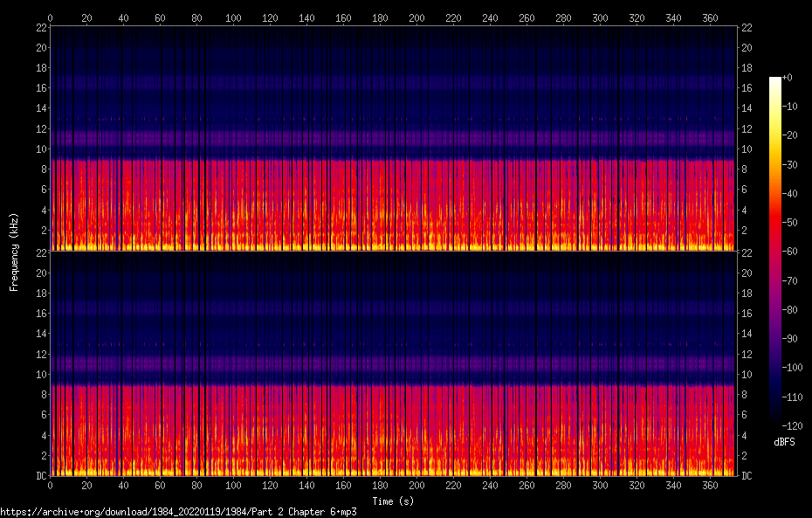
Task: Click the DC label at bottom-left of lower channel
Action: click(39, 476)
